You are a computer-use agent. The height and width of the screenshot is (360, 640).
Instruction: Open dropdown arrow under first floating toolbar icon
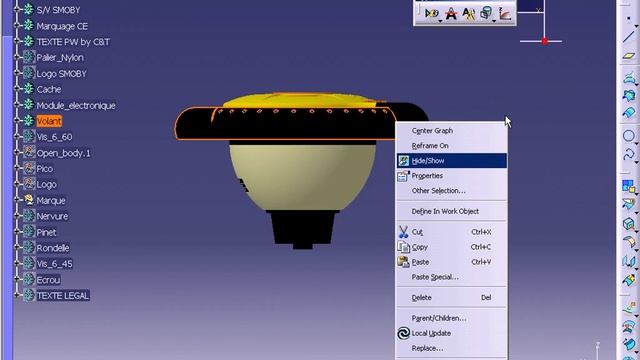(x=440, y=20)
